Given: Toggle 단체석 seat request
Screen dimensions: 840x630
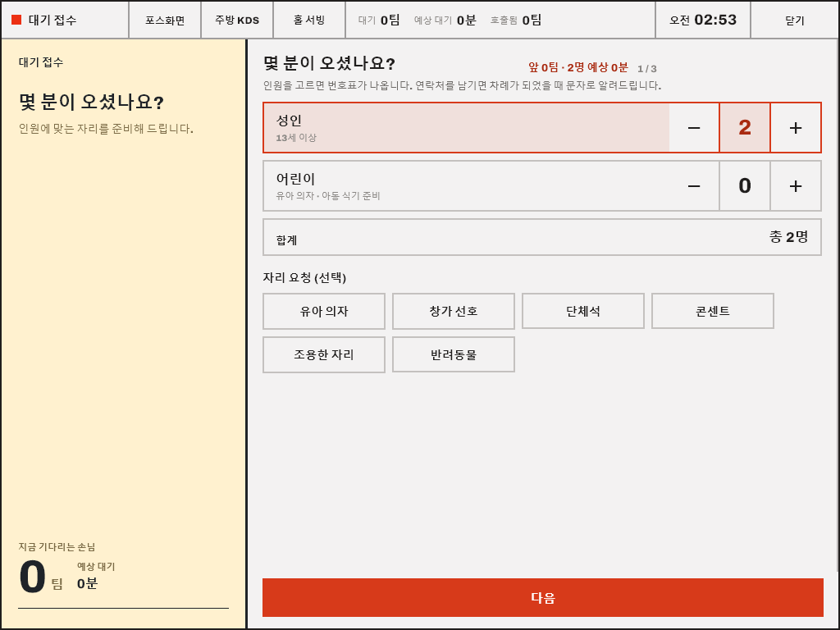Looking at the screenshot, I should 583,311.
